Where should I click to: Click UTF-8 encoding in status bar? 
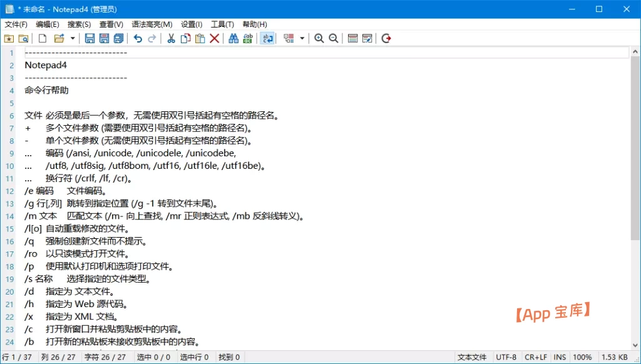[x=506, y=357]
